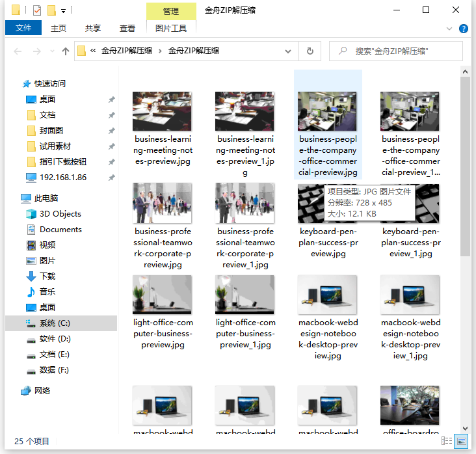Select 快速访问 in the navigation pane
The image size is (476, 454).
[50, 83]
